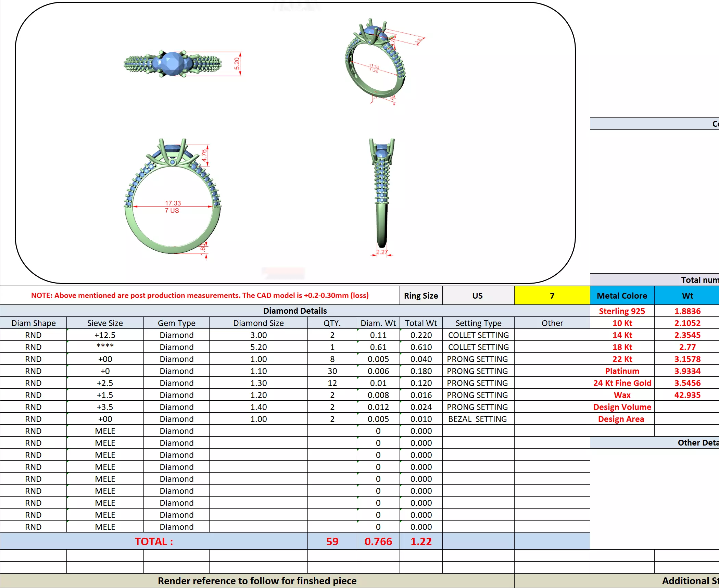Select the total weight 1.22 cell
Viewport: 719px width, 588px height.
421,541
